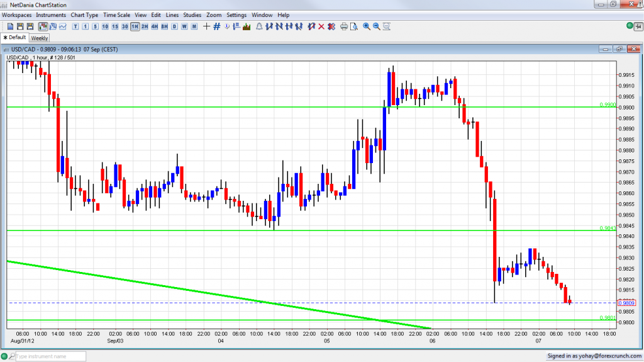Zoom in on the chart
Image resolution: width=644 pixels, height=362 pixels.
tap(367, 26)
